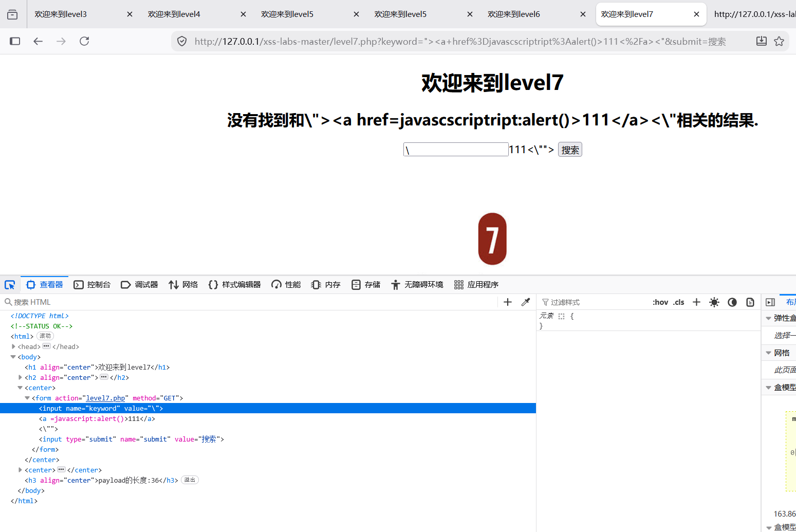Open the 存储 storage tab
The image size is (796, 532).
366,285
